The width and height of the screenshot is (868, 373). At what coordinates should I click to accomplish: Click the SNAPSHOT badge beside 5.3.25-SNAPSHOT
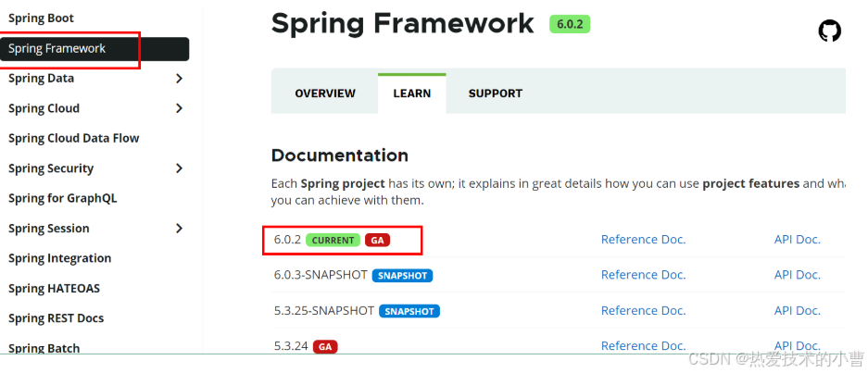click(409, 311)
